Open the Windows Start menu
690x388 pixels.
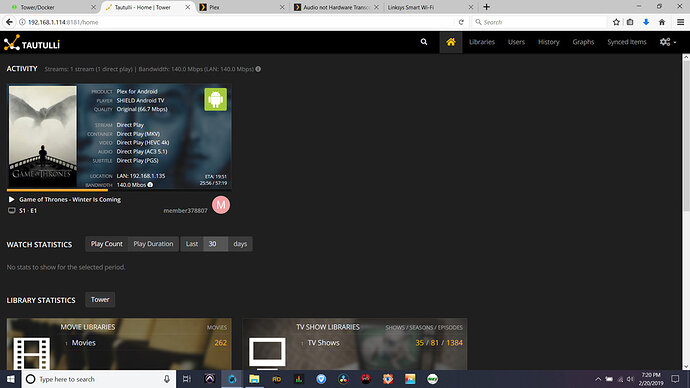click(x=11, y=379)
